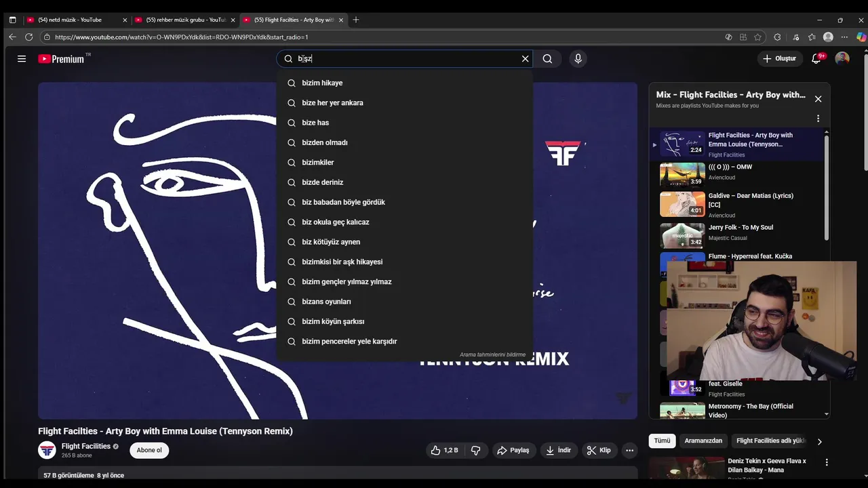Pick suggestion 'bizim hikaye'

tap(404, 83)
